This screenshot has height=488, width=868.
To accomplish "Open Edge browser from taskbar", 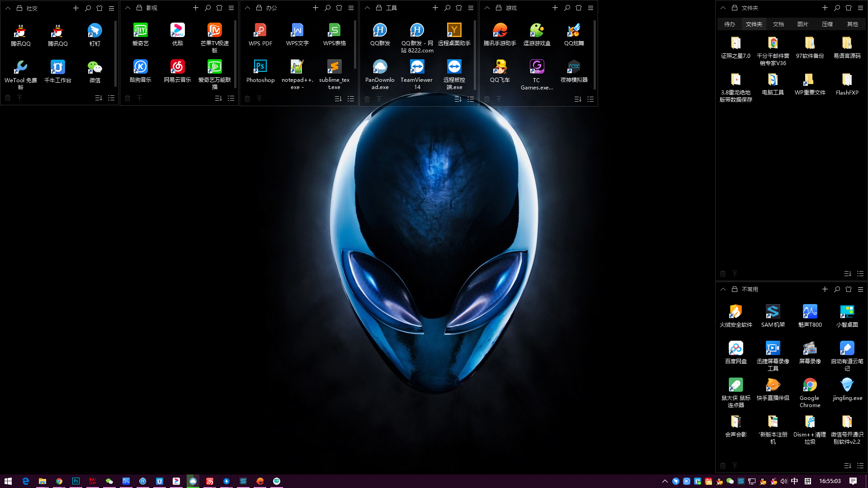I will (x=25, y=481).
